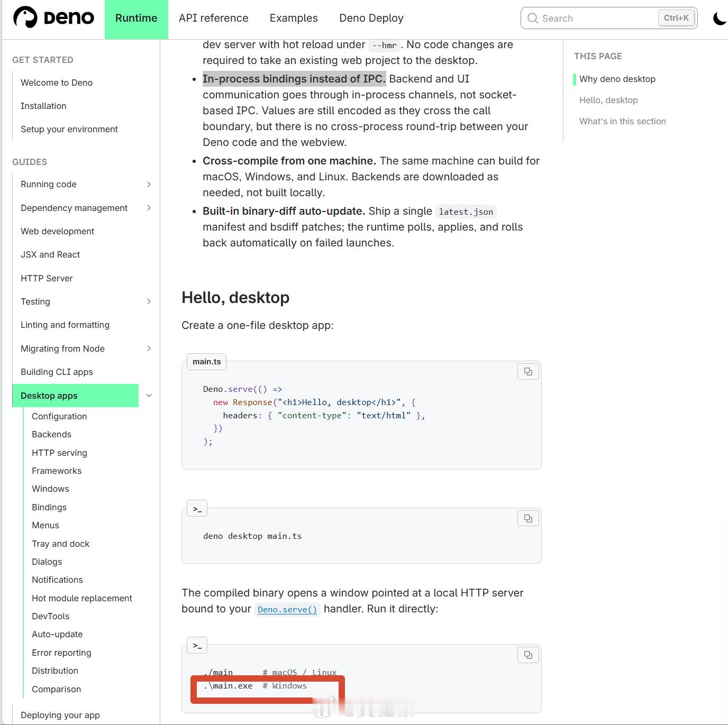Jump to Why deno desktop section
This screenshot has height=725, width=728.
click(617, 79)
